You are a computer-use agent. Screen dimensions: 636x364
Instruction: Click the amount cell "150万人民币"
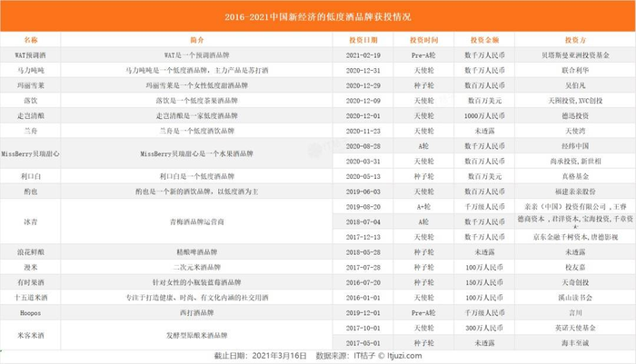[x=484, y=282]
